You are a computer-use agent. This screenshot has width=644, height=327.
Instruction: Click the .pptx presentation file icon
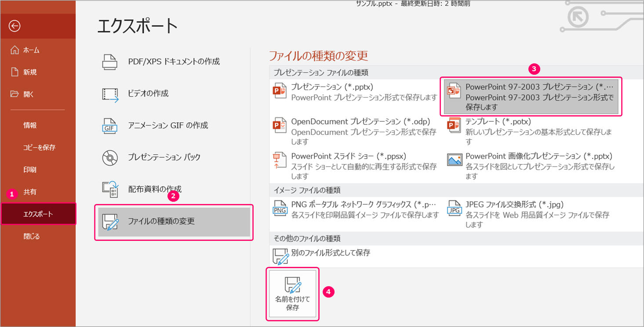tap(280, 91)
